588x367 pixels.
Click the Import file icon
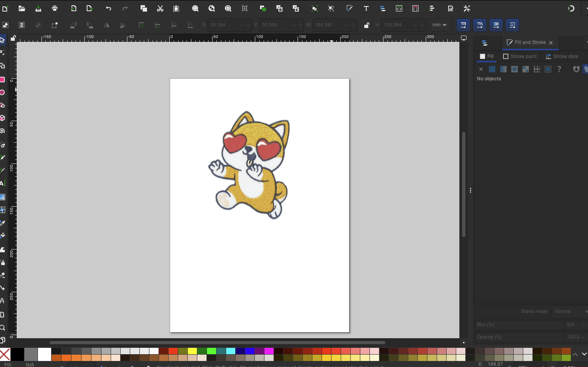(x=74, y=8)
